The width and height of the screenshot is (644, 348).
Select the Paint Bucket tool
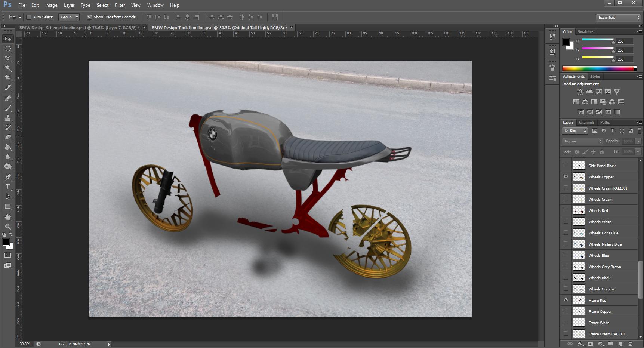point(8,147)
